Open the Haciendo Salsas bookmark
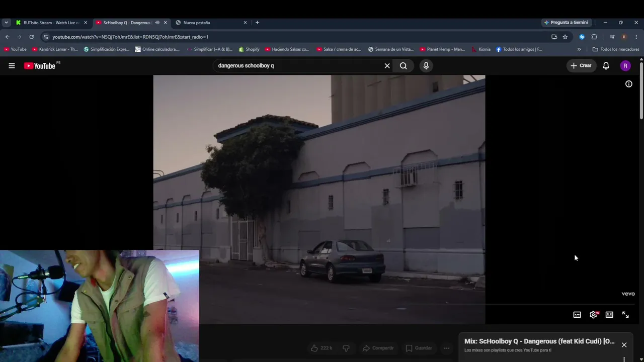Screen dimensions: 644x362 [x=287, y=49]
